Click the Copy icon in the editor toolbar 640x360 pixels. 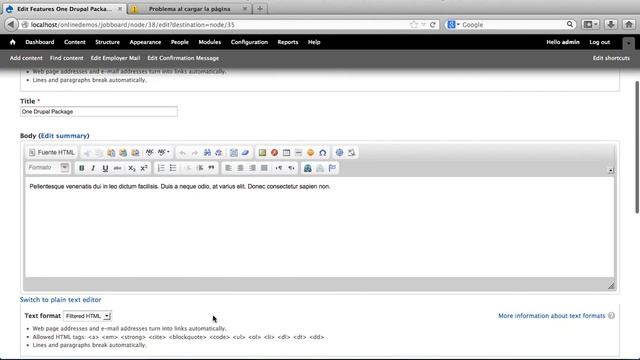pyautogui.click(x=99, y=153)
